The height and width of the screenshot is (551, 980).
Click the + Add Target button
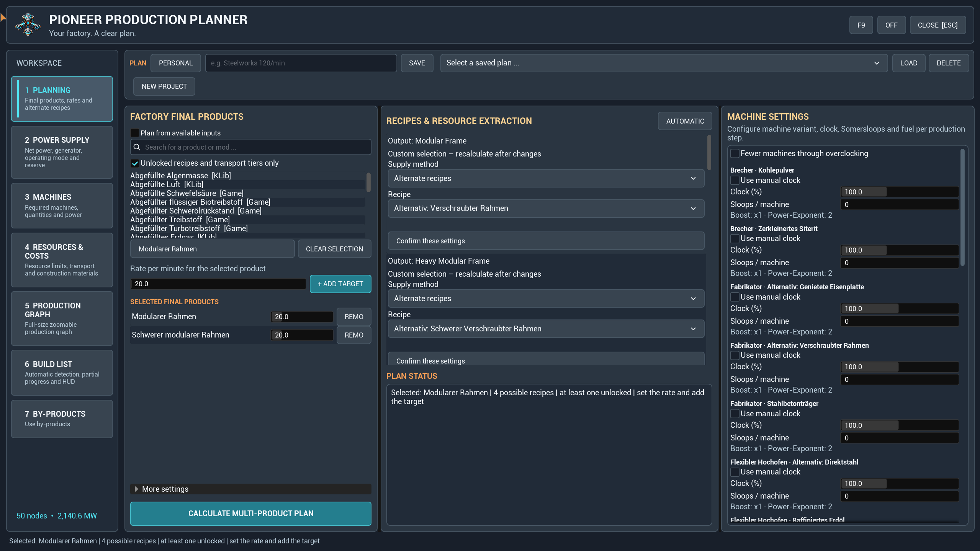pyautogui.click(x=340, y=284)
